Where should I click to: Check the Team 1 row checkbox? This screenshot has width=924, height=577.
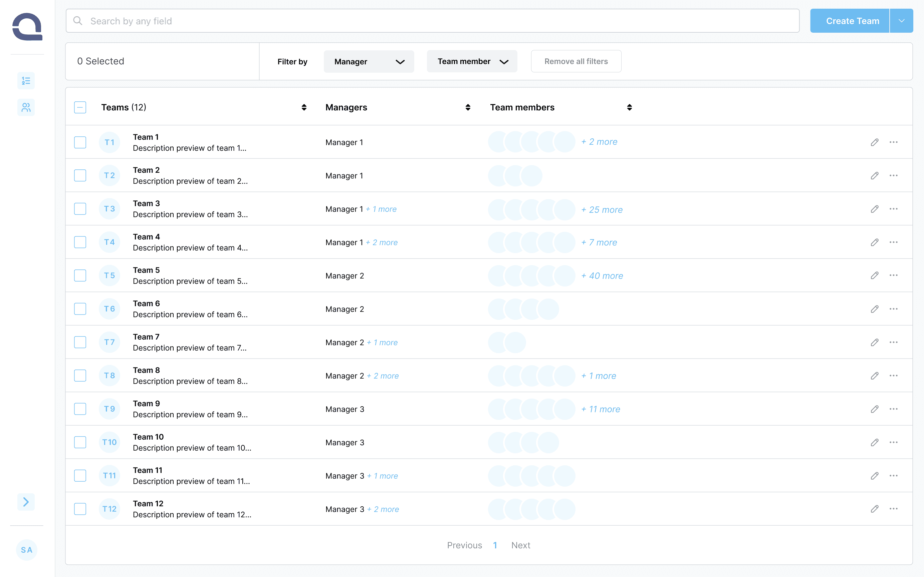[x=80, y=142]
